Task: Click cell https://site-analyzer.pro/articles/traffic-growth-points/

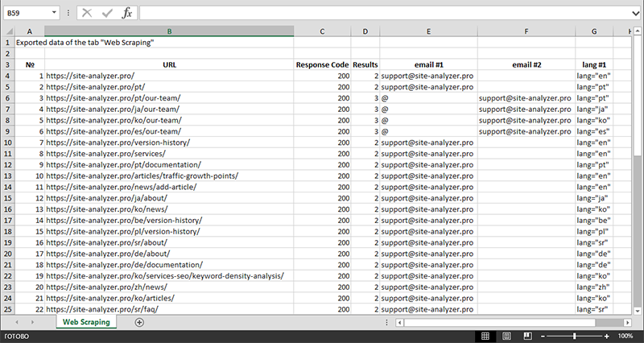Action: pyautogui.click(x=169, y=176)
